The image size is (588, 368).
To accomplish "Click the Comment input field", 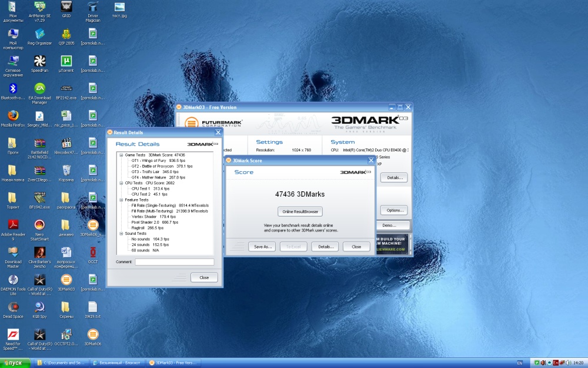I will [x=175, y=262].
